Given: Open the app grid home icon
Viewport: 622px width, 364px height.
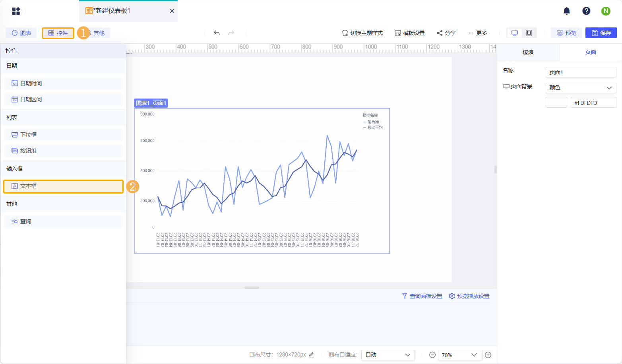Looking at the screenshot, I should pyautogui.click(x=16, y=11).
